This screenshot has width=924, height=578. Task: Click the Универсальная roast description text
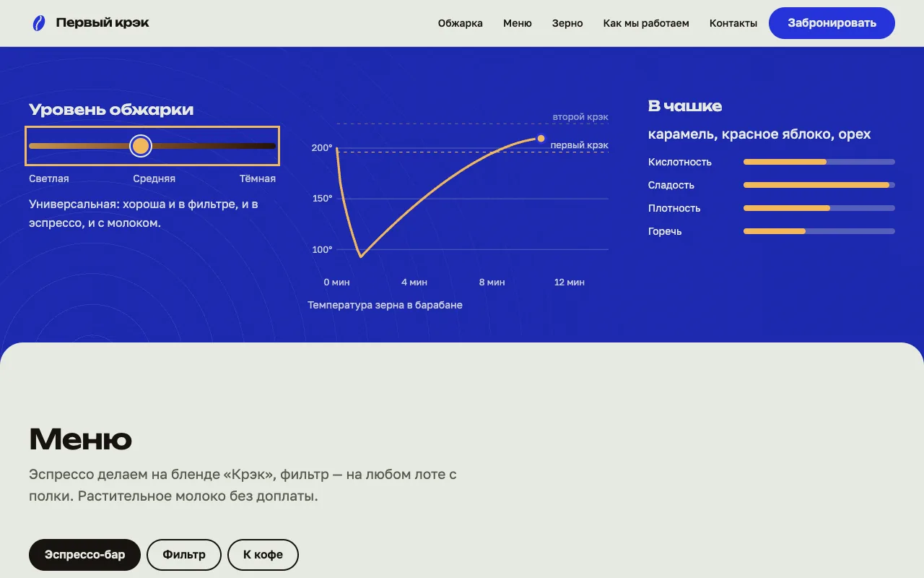[144, 214]
